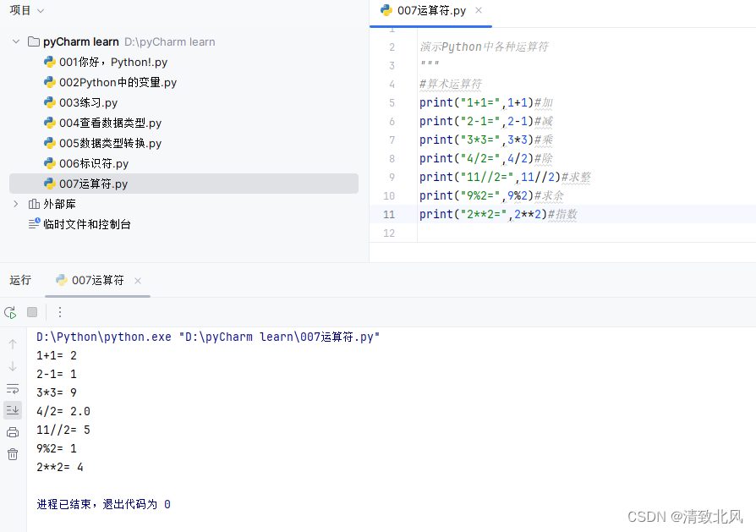The height and width of the screenshot is (532, 756).
Task: Click the Python icon on 007运算符.py editor tab
Action: coord(388,13)
